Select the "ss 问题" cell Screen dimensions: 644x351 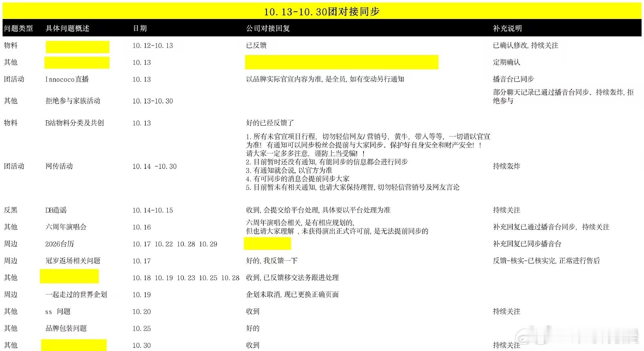coord(58,311)
